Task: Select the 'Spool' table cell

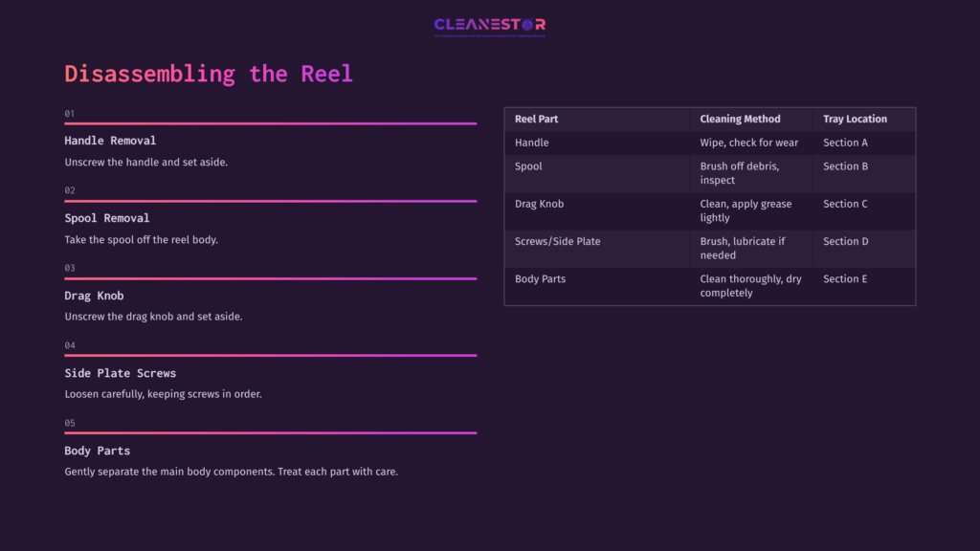Action: (x=528, y=166)
